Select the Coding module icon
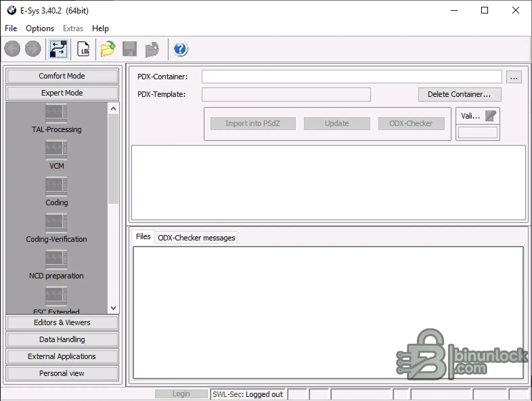The width and height of the screenshot is (532, 401). 56,187
